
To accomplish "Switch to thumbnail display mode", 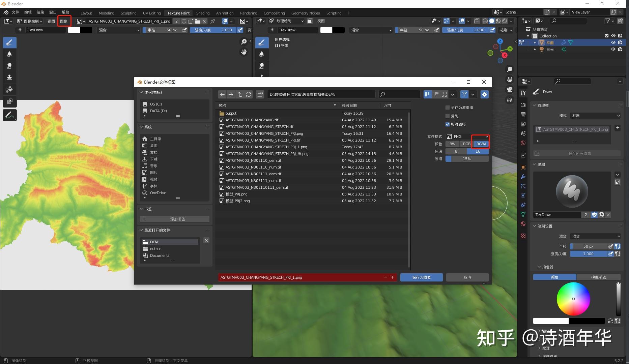I will 444,94.
